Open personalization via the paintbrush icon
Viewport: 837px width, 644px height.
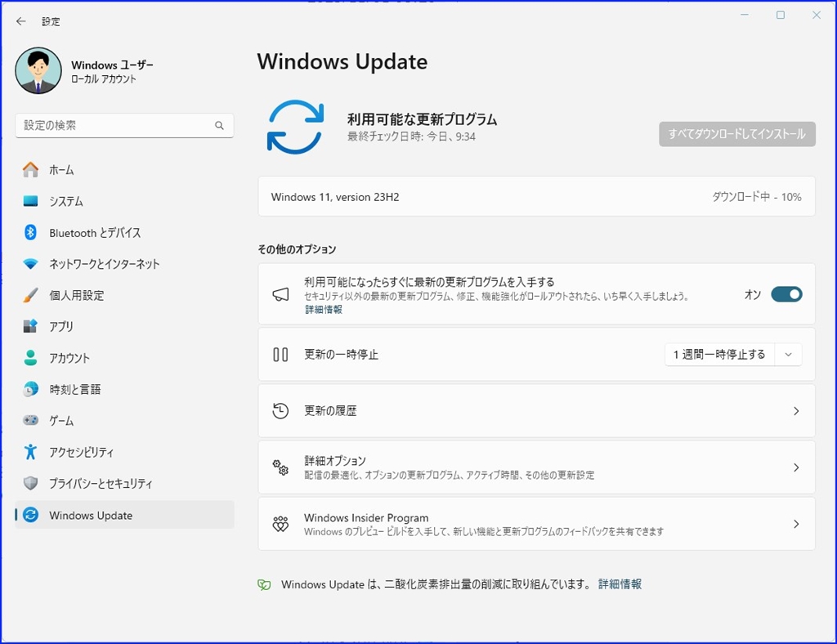(x=30, y=295)
